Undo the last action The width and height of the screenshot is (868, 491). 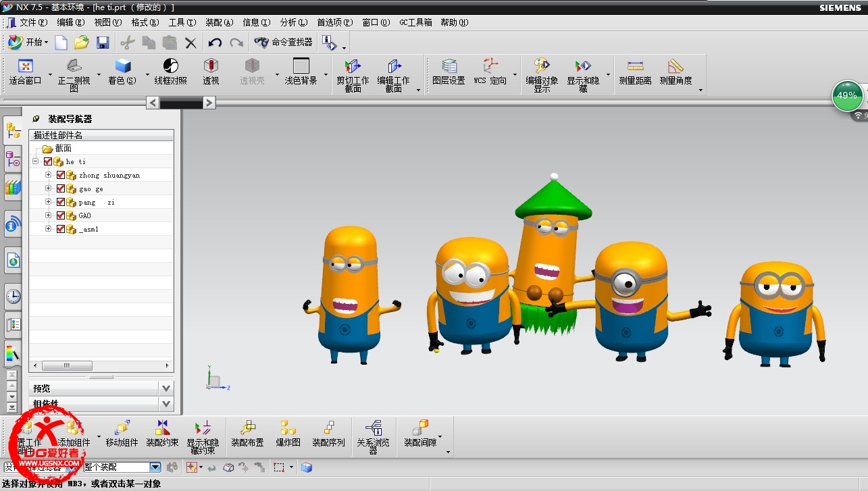[215, 43]
